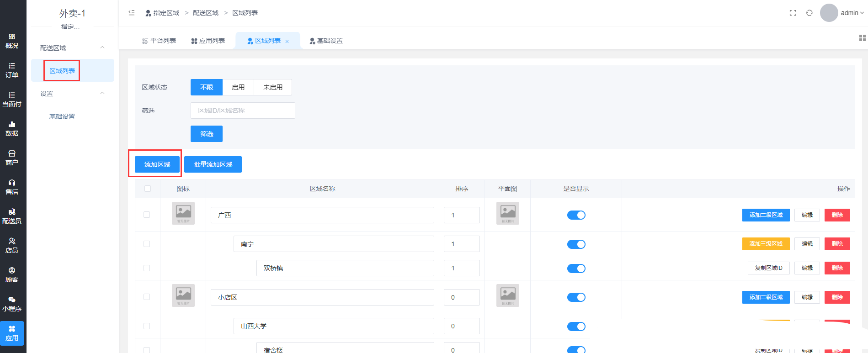The height and width of the screenshot is (353, 868).
Task: Collapse the 配送区域 menu group
Action: pos(73,47)
